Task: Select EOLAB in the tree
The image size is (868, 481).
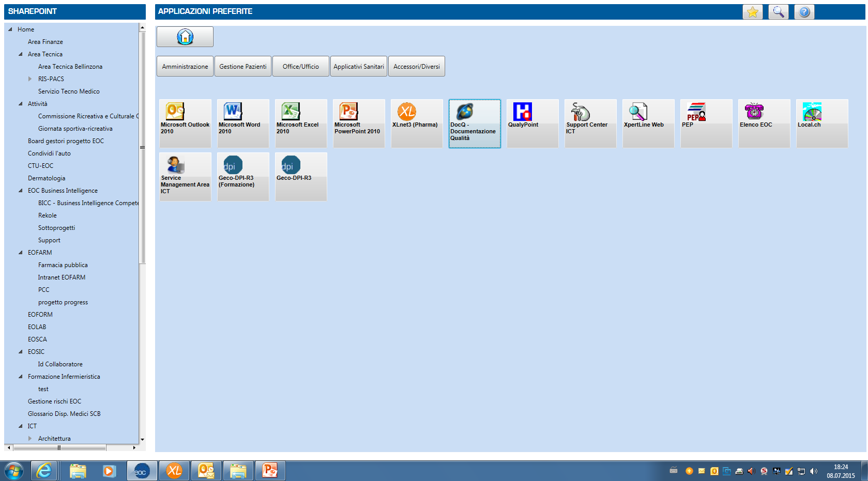Action: (37, 327)
